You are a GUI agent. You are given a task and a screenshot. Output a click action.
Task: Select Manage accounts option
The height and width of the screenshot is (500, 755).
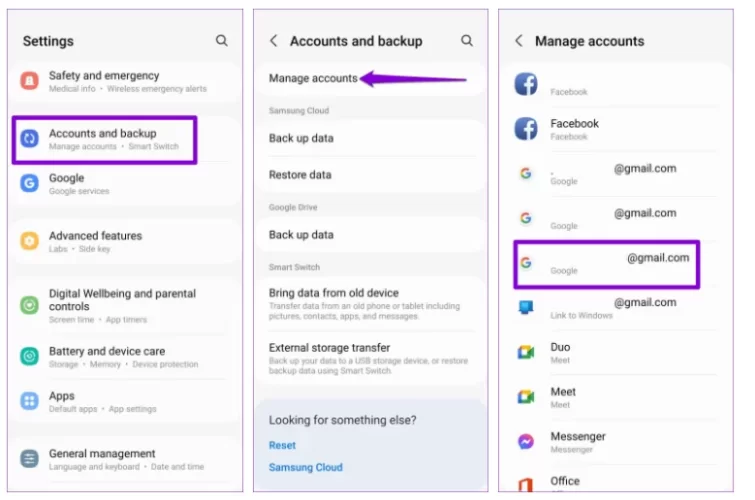[x=313, y=78]
